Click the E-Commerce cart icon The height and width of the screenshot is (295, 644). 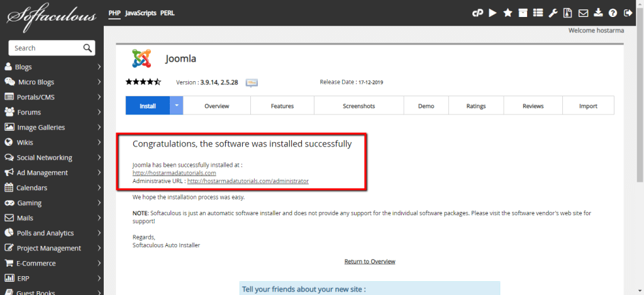tap(9, 263)
